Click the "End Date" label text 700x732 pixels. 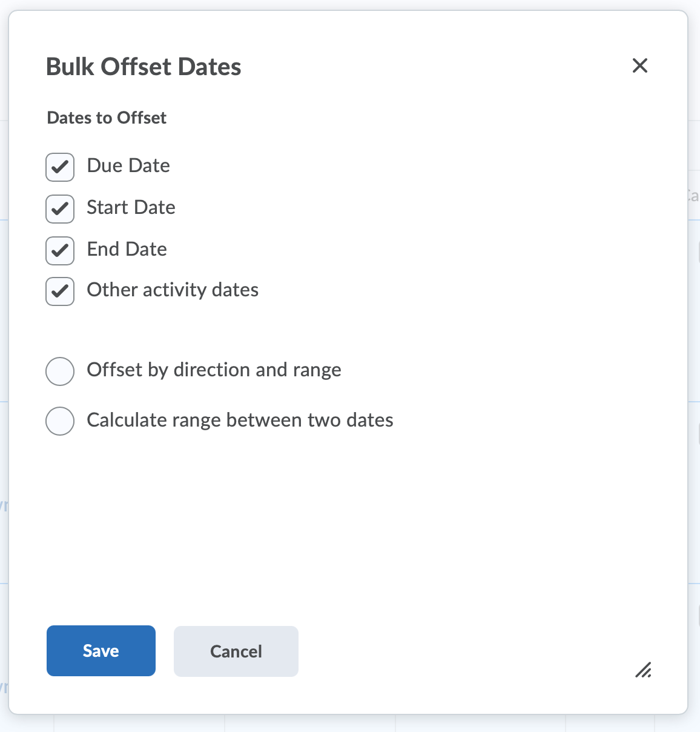127,249
